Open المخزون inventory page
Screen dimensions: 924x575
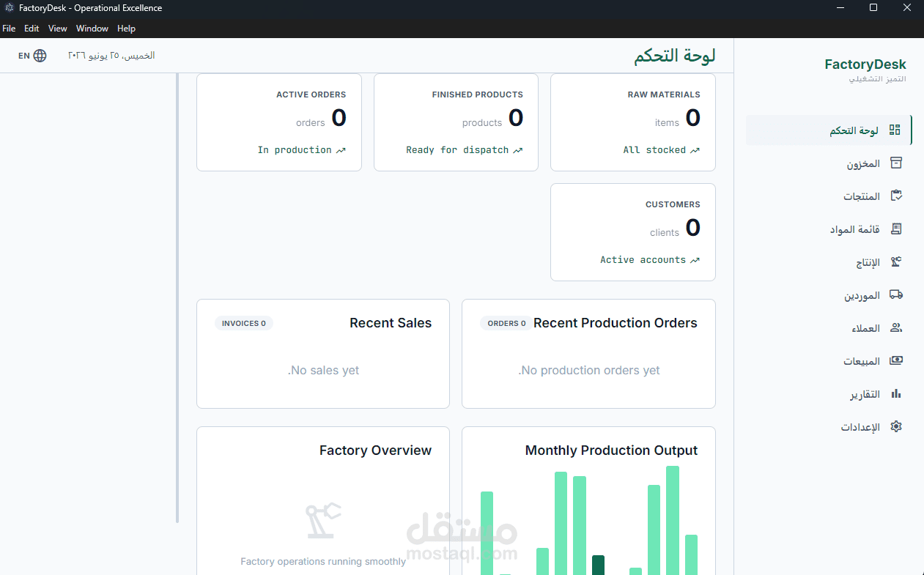(829, 163)
